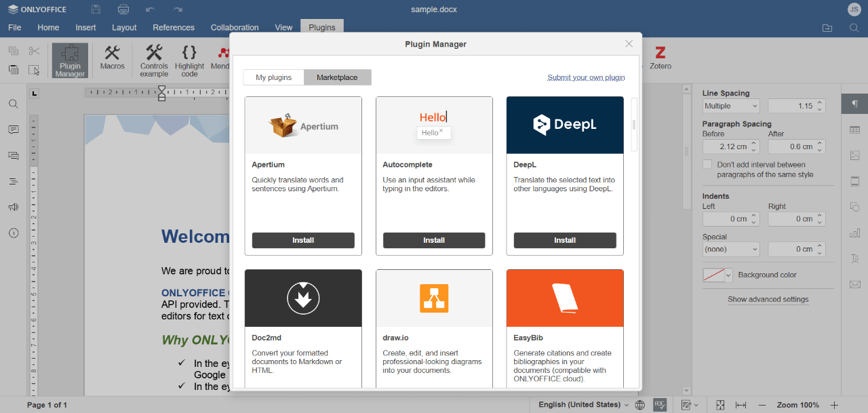868x413 pixels.
Task: Close the Plugin Manager dialog
Action: pos(629,43)
